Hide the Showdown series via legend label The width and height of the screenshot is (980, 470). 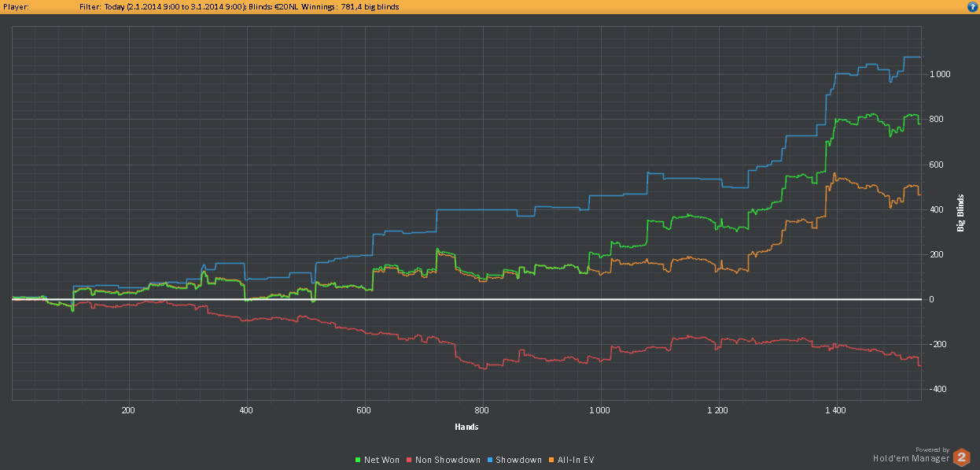click(518, 460)
